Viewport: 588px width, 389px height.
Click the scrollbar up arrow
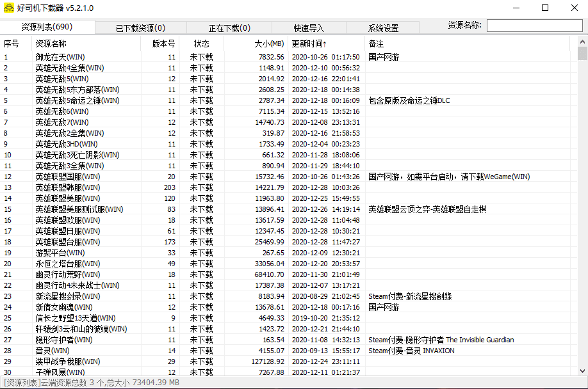(582, 42)
